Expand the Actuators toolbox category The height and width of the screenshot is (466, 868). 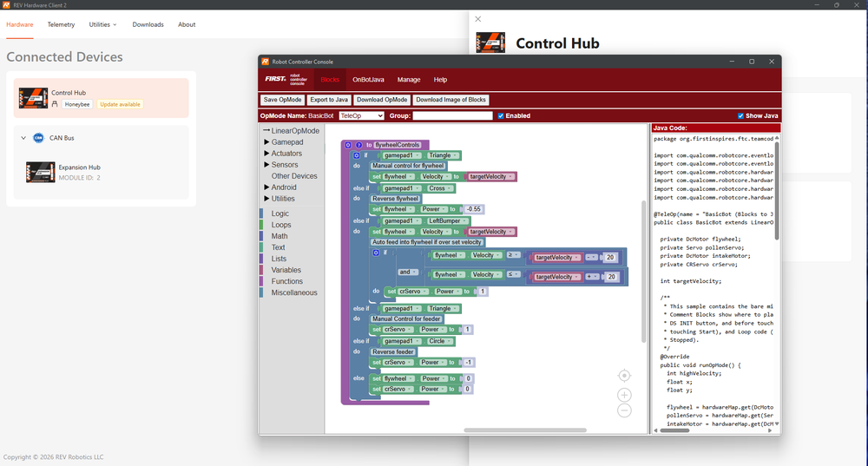pyautogui.click(x=266, y=154)
